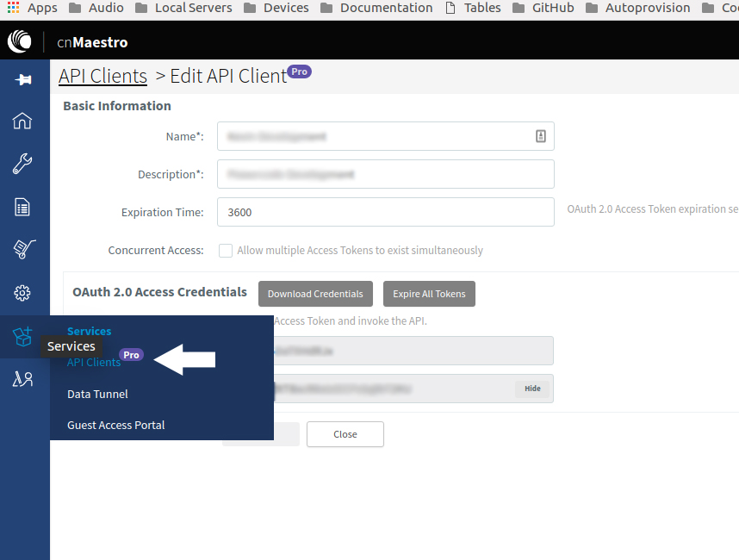739x560 pixels.
Task: Open the GitHub bookmarks folder
Action: pos(543,8)
